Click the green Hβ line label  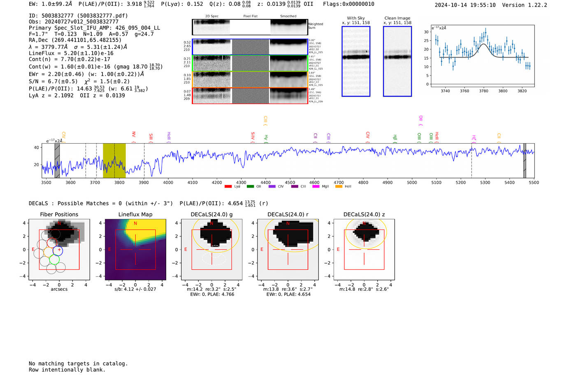(395, 138)
